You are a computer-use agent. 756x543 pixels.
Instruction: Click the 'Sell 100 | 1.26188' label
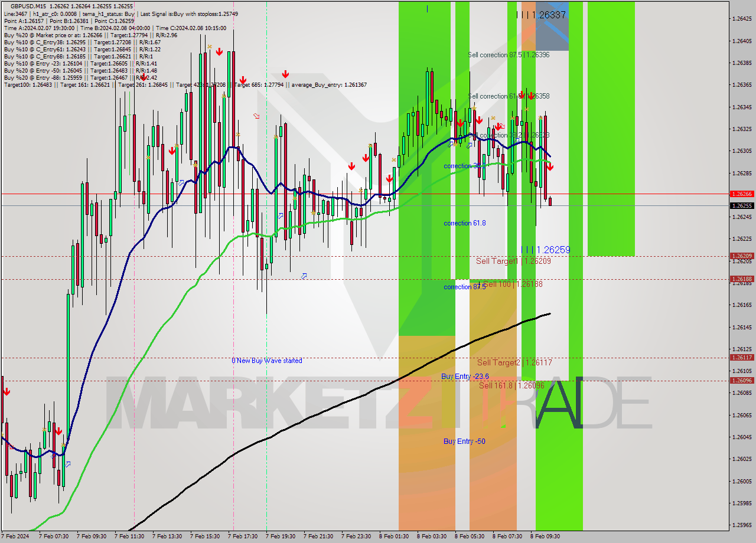pos(513,284)
